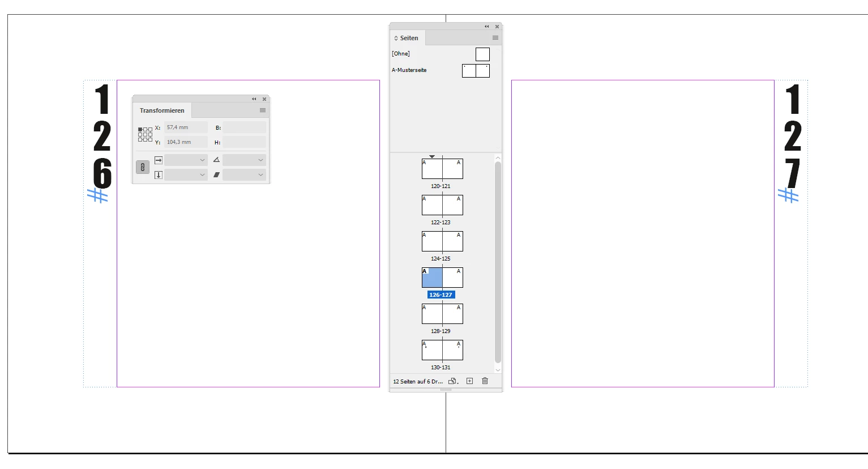Screen dimensions: 868x469
Task: Click the pages list scroll up arrow
Action: 498,157
